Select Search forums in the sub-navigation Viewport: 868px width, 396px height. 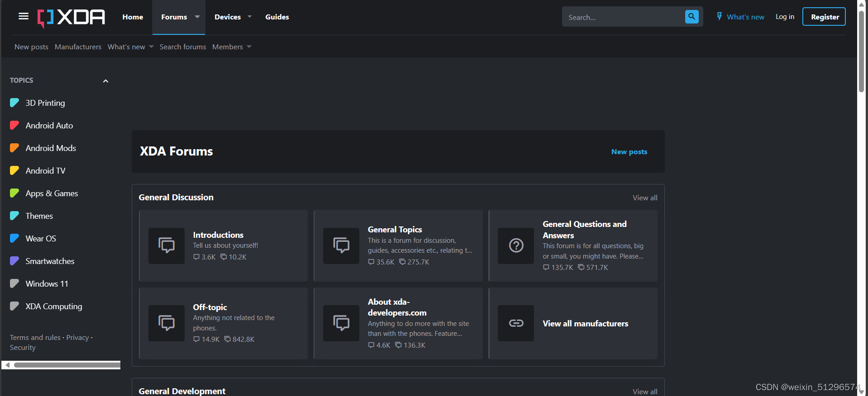pos(183,47)
